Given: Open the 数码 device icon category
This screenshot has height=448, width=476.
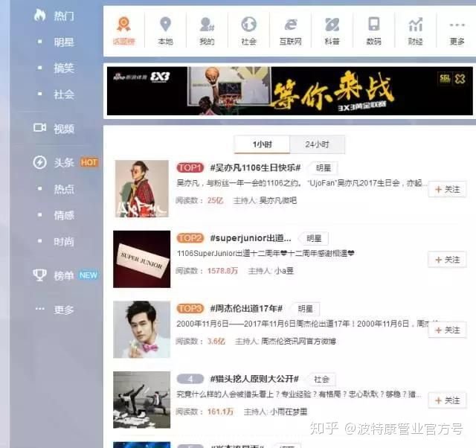Looking at the screenshot, I should [x=373, y=25].
